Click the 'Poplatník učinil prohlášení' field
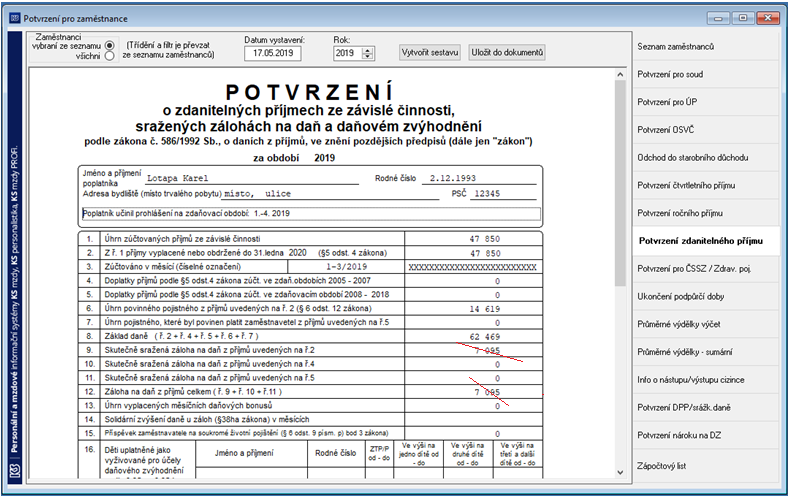Viewport: 790px width, 498px height. pos(311,213)
